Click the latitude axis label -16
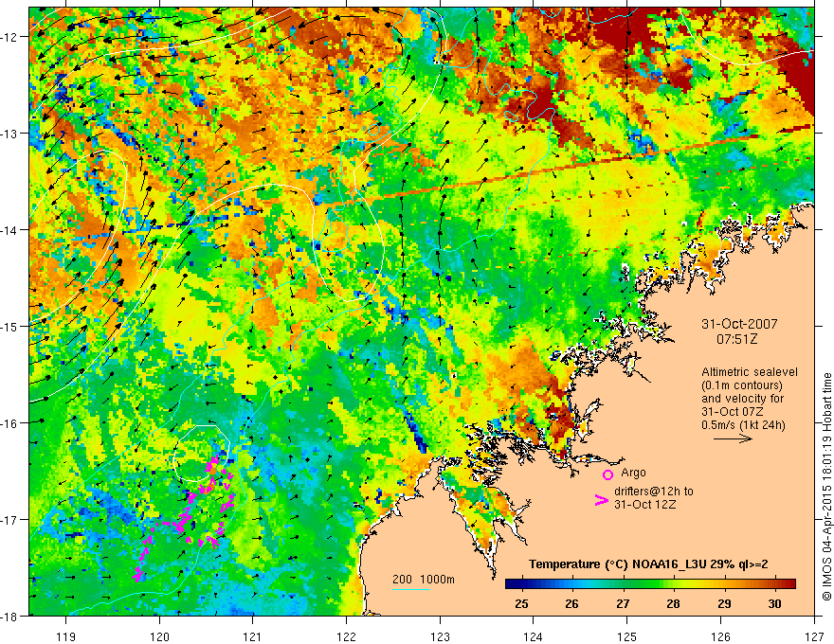834x644 pixels. [10, 423]
